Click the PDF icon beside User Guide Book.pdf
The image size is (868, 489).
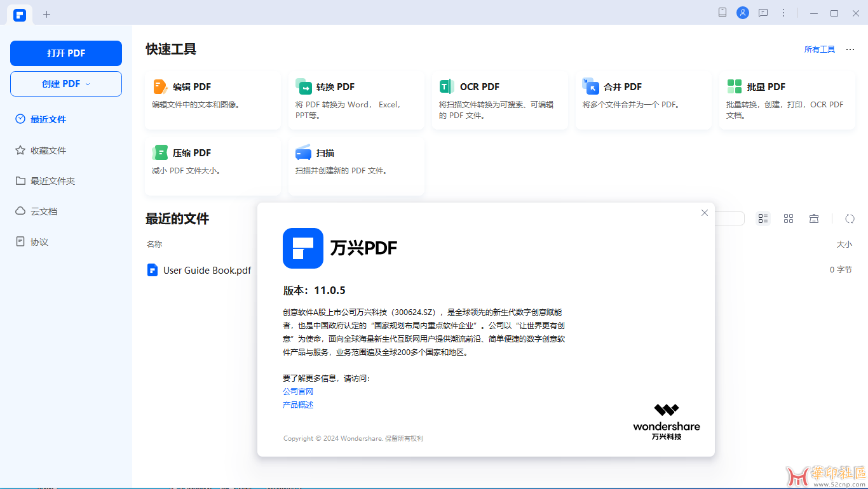(x=153, y=270)
